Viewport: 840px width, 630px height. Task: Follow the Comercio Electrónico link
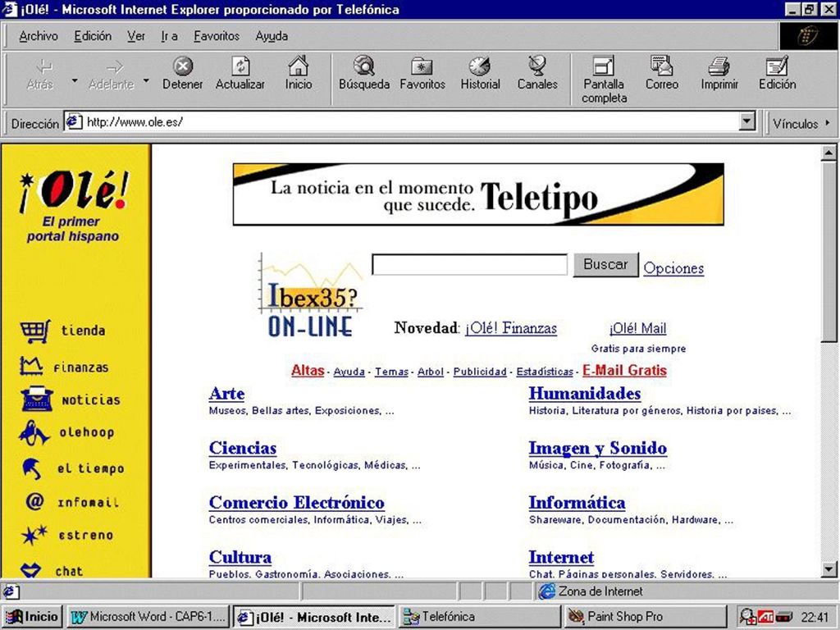click(x=296, y=502)
